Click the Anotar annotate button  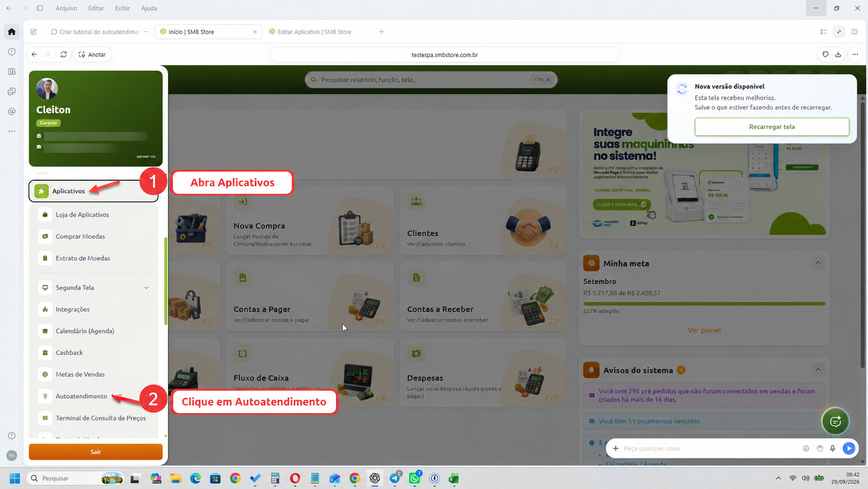92,55
